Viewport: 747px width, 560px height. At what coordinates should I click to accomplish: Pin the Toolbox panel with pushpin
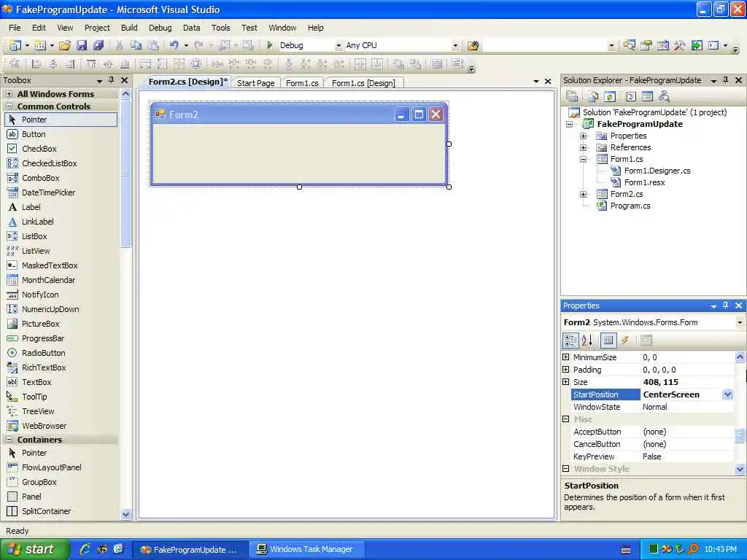(x=112, y=80)
